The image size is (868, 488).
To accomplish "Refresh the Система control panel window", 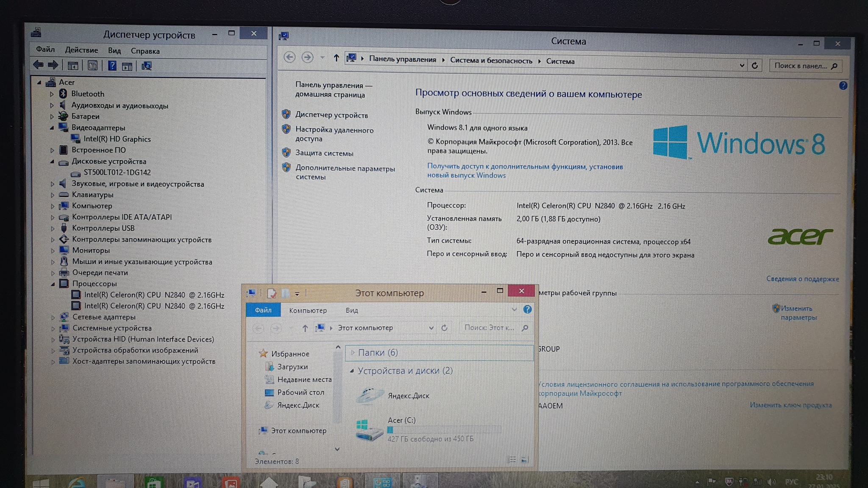I will [754, 66].
